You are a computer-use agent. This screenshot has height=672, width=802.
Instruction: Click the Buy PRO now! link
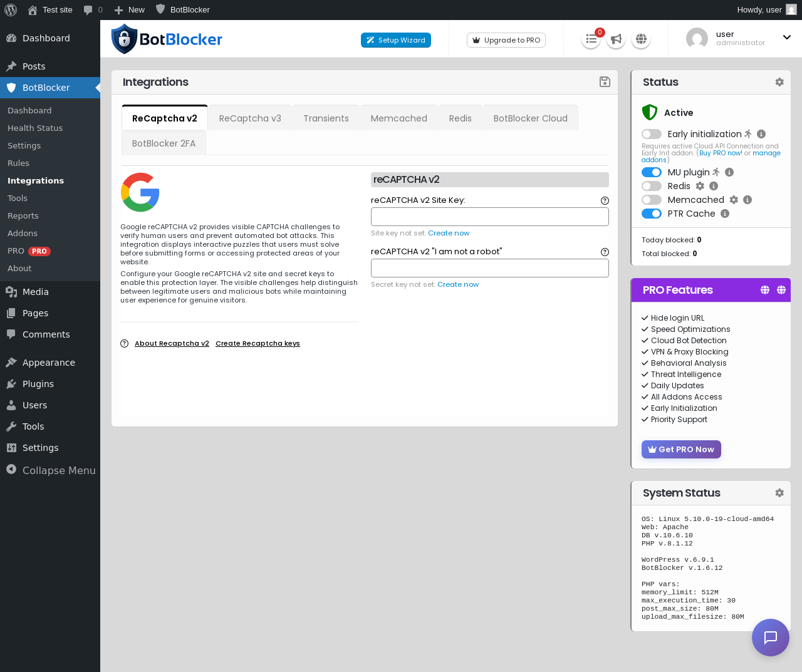(x=721, y=153)
